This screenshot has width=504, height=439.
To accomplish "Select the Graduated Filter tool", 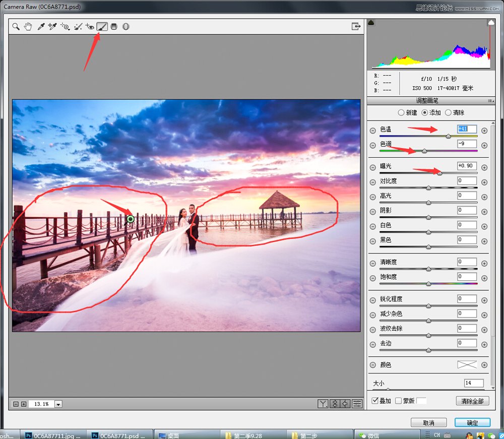I will point(114,27).
